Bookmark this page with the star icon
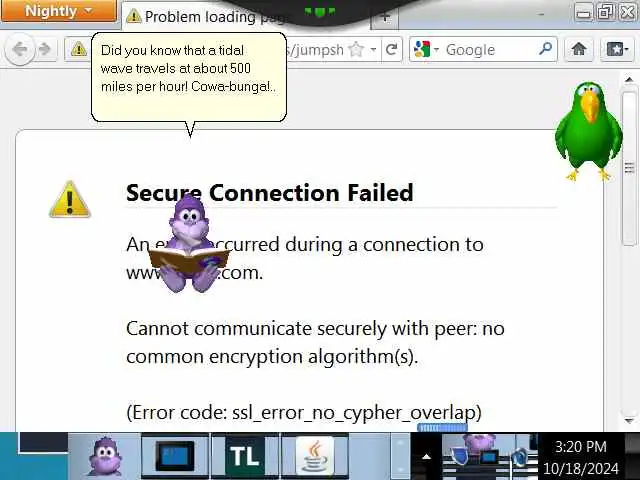 (x=356, y=50)
